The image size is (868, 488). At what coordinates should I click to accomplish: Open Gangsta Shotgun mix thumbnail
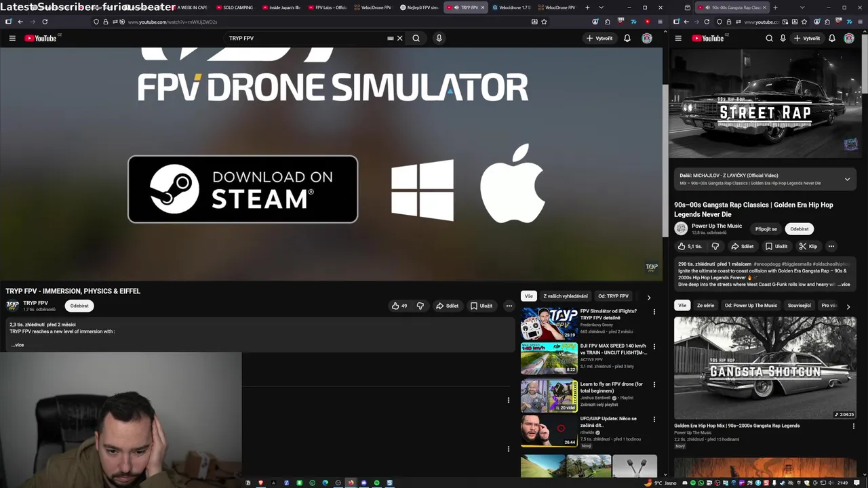pos(765,368)
